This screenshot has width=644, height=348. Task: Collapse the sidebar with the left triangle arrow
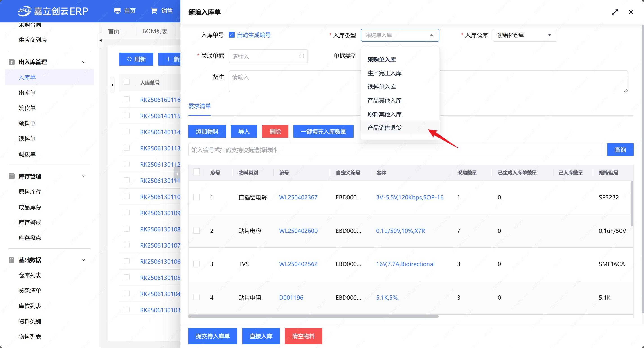(x=101, y=40)
